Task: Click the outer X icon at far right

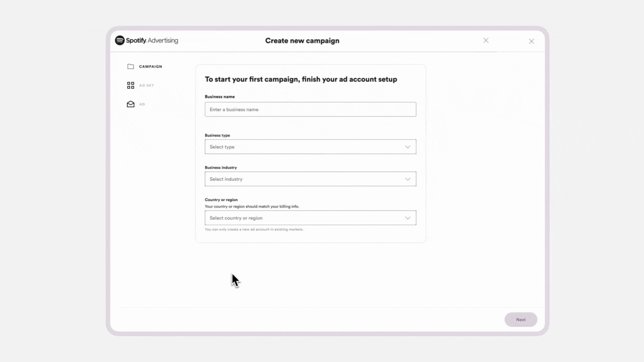Action: (x=531, y=41)
